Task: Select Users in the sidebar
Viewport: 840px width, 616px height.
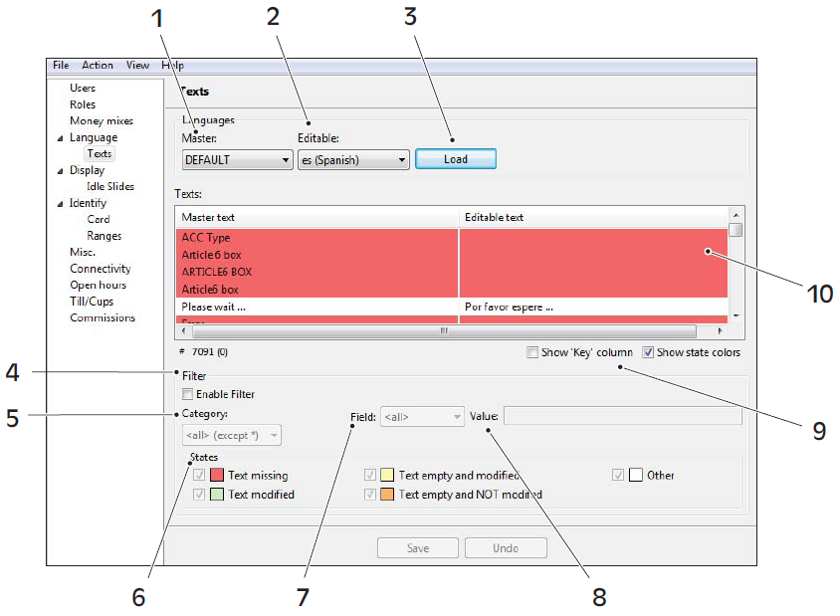Action: (83, 89)
